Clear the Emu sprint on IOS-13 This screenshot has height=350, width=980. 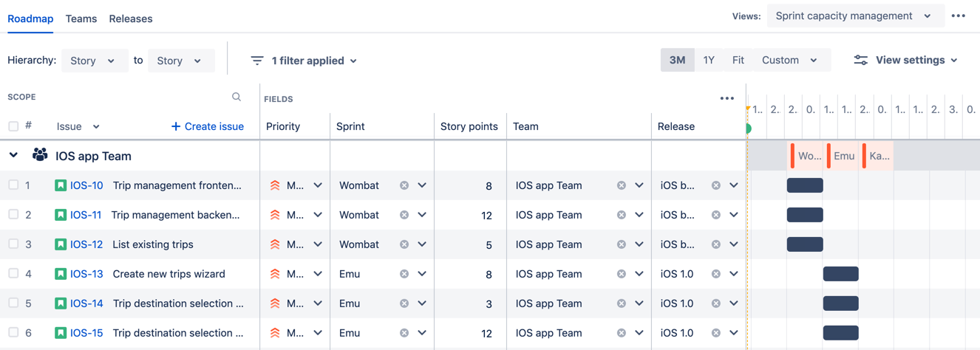pyautogui.click(x=404, y=274)
